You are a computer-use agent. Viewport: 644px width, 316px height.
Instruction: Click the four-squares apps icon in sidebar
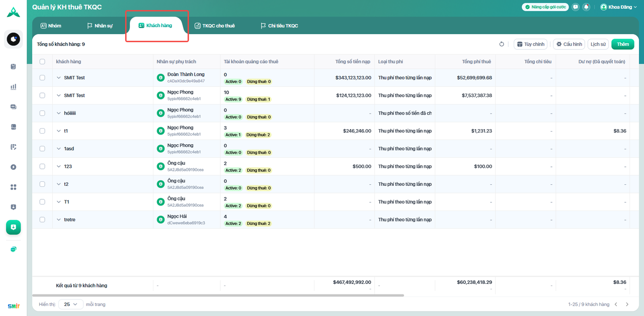(x=14, y=187)
